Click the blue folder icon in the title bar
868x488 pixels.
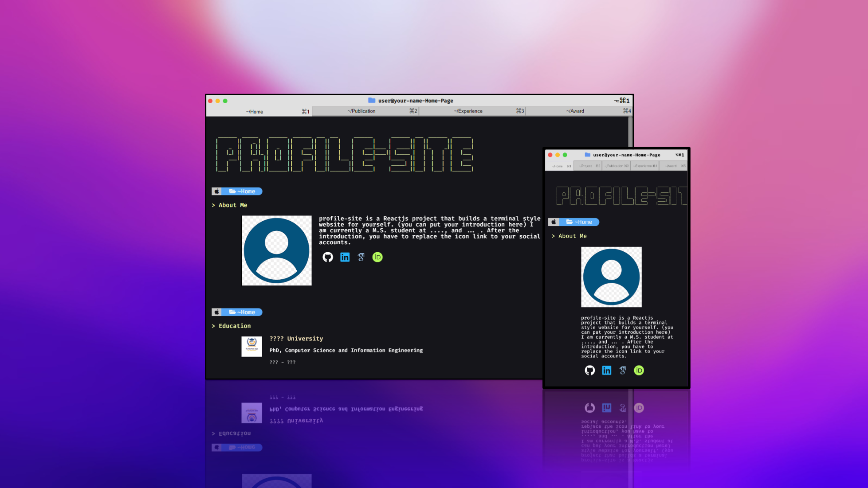coord(371,101)
